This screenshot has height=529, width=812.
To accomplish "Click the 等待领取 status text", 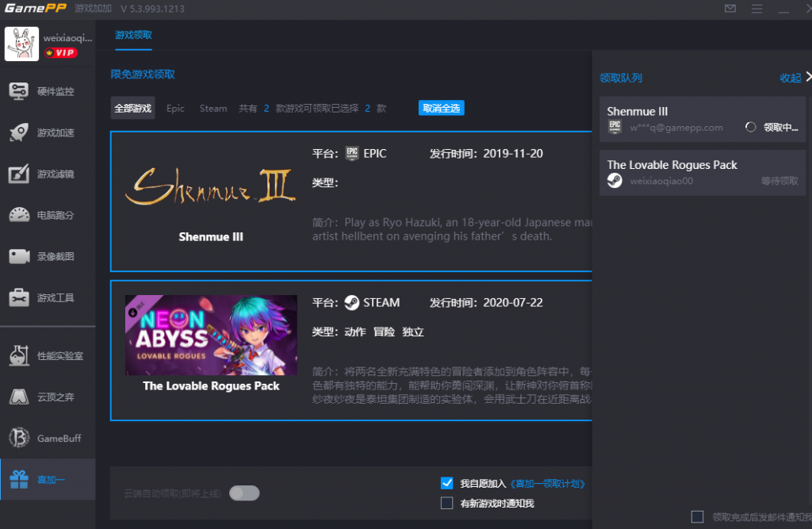I will coord(780,181).
